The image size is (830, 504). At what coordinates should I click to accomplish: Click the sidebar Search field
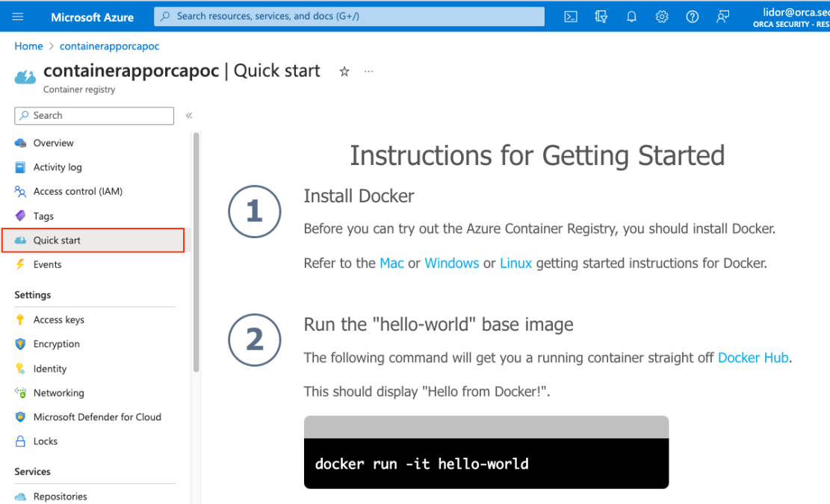pos(94,115)
